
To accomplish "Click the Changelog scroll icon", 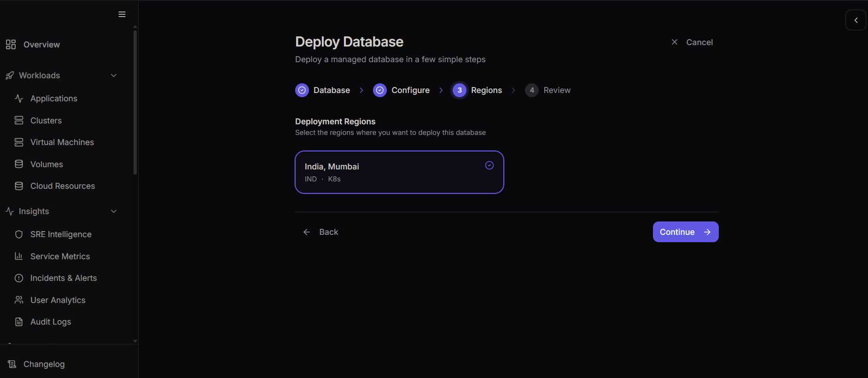I will [x=12, y=364].
